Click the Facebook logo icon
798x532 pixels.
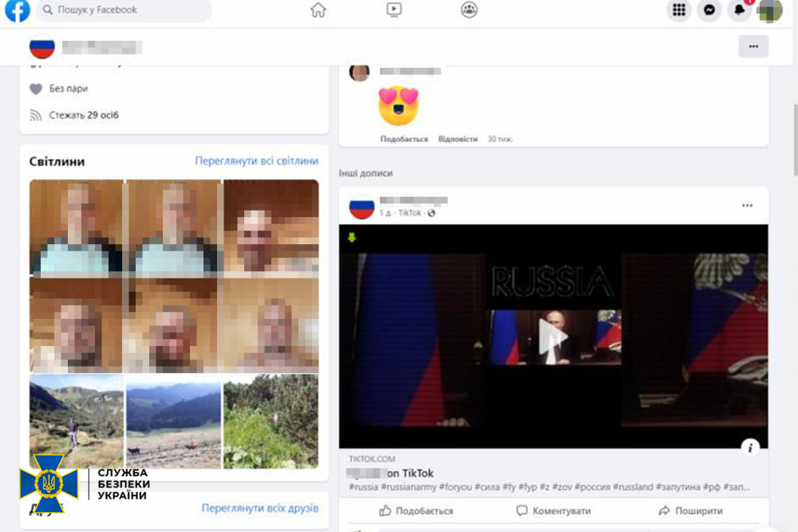pos(17,10)
